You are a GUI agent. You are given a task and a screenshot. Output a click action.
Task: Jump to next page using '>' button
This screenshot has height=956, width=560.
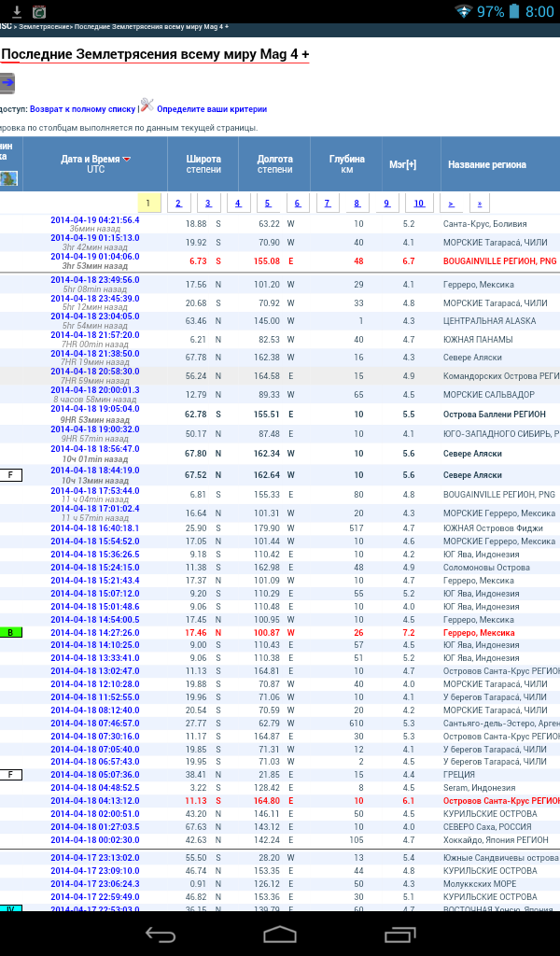[451, 204]
